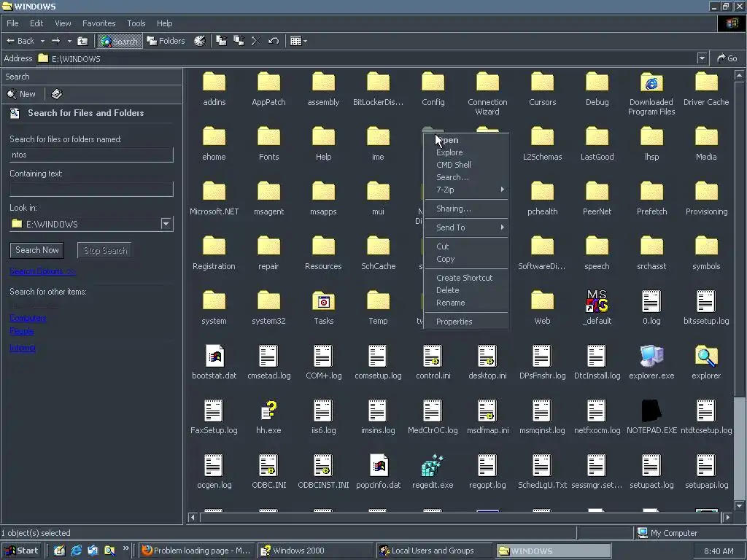Select the ODBC.INI file
The width and height of the screenshot is (747, 560).
[x=268, y=472]
